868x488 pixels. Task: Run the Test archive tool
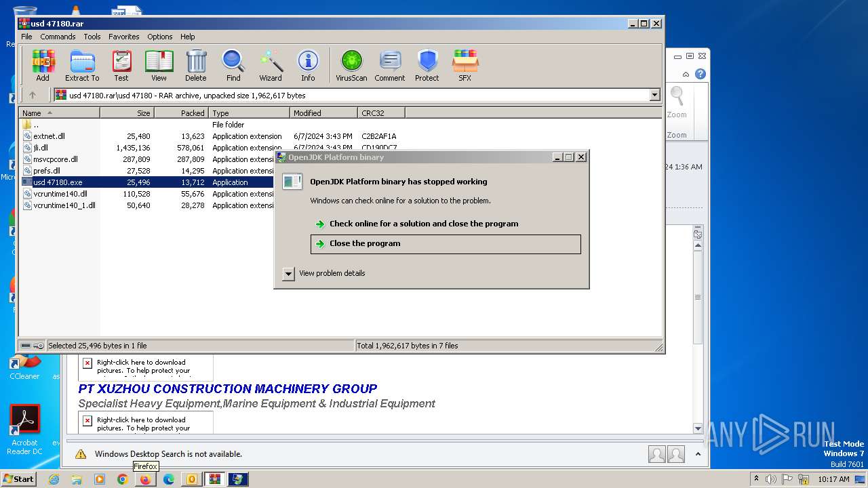pyautogui.click(x=121, y=66)
